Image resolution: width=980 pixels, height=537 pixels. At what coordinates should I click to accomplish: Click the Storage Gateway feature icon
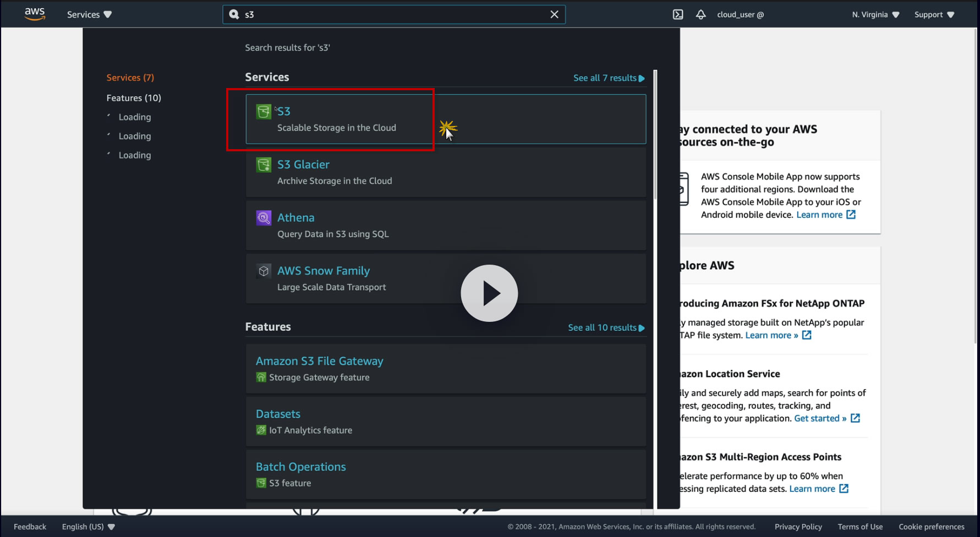pyautogui.click(x=261, y=377)
